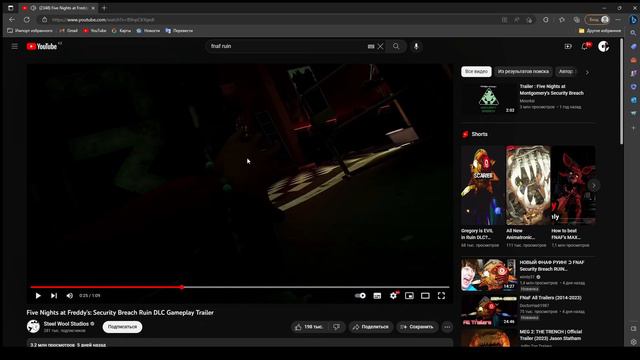Go back in browser
Viewport: 640px width, 360px height.
click(x=12, y=20)
